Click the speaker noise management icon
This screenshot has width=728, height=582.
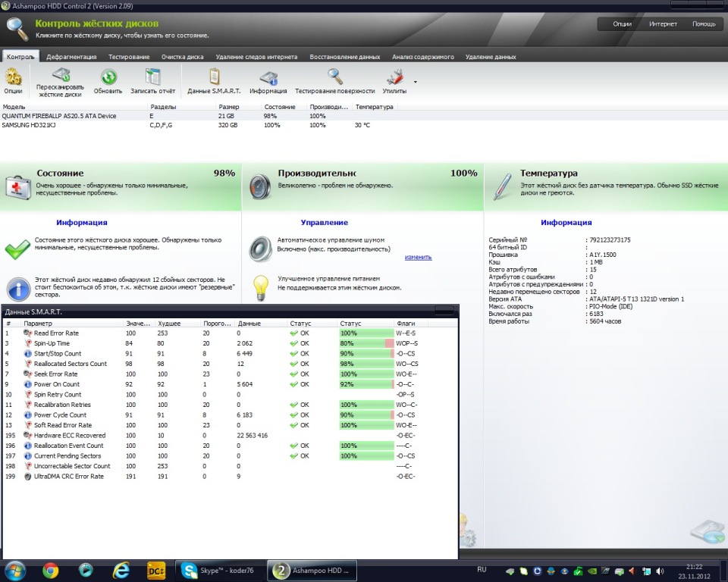click(x=260, y=249)
